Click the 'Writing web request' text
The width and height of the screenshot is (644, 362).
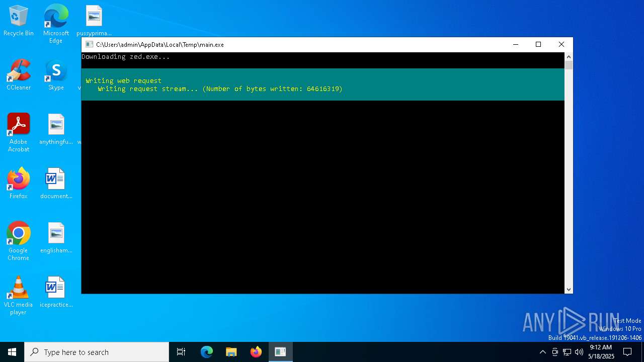[x=124, y=80]
